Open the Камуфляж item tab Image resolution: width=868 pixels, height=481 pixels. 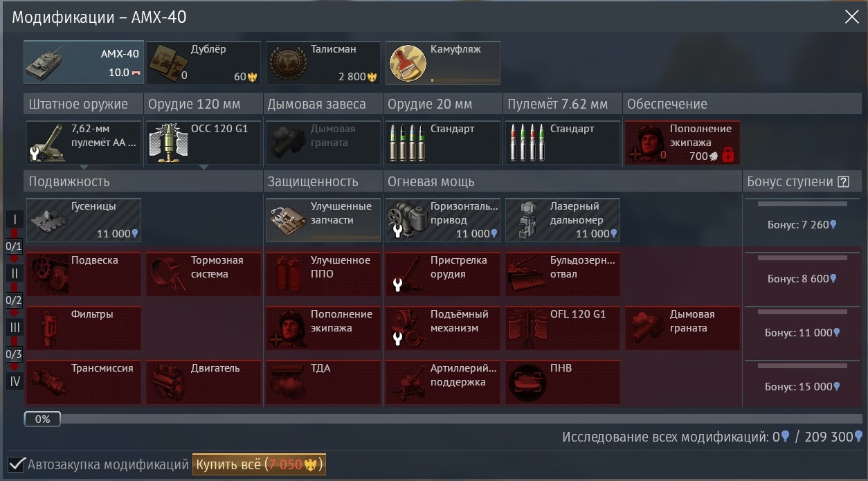(442, 62)
